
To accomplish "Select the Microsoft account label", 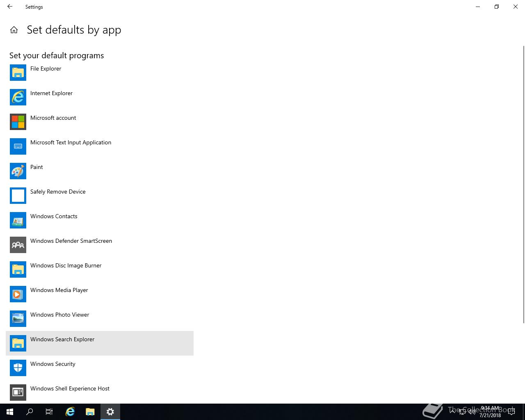I will pyautogui.click(x=53, y=118).
